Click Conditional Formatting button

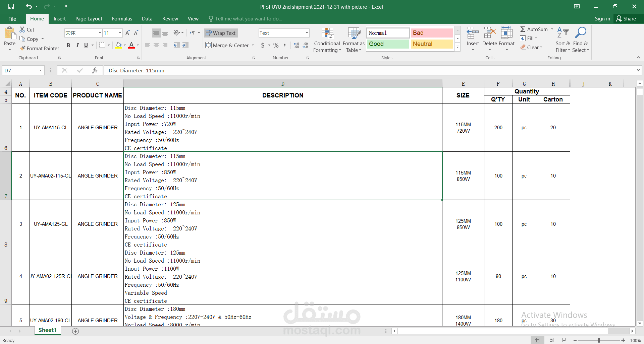click(x=327, y=40)
